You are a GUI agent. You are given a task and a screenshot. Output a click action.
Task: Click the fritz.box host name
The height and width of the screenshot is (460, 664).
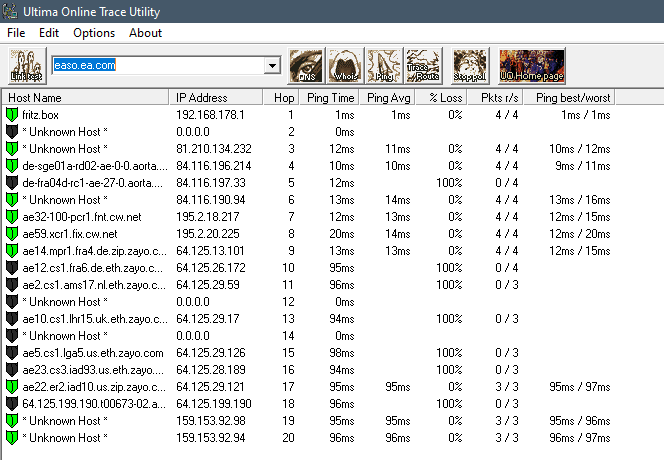[40, 115]
